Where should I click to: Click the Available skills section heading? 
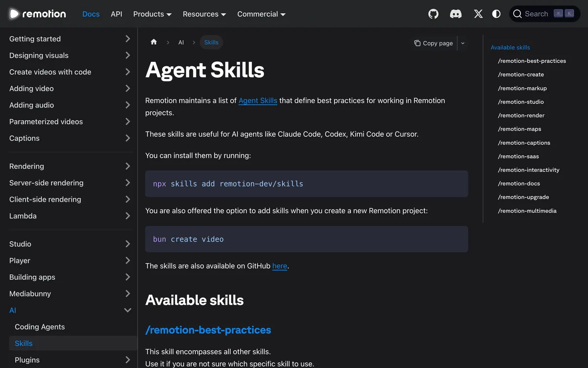195,300
